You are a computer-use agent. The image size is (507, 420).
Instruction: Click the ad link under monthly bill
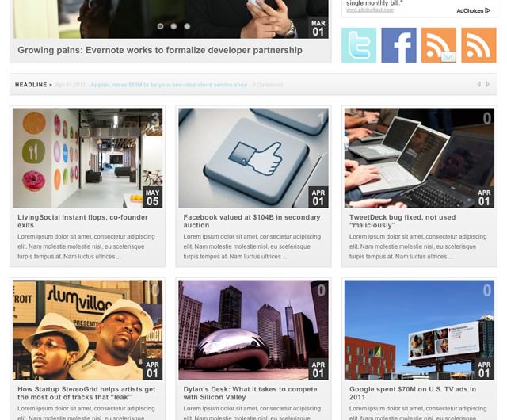(x=370, y=10)
